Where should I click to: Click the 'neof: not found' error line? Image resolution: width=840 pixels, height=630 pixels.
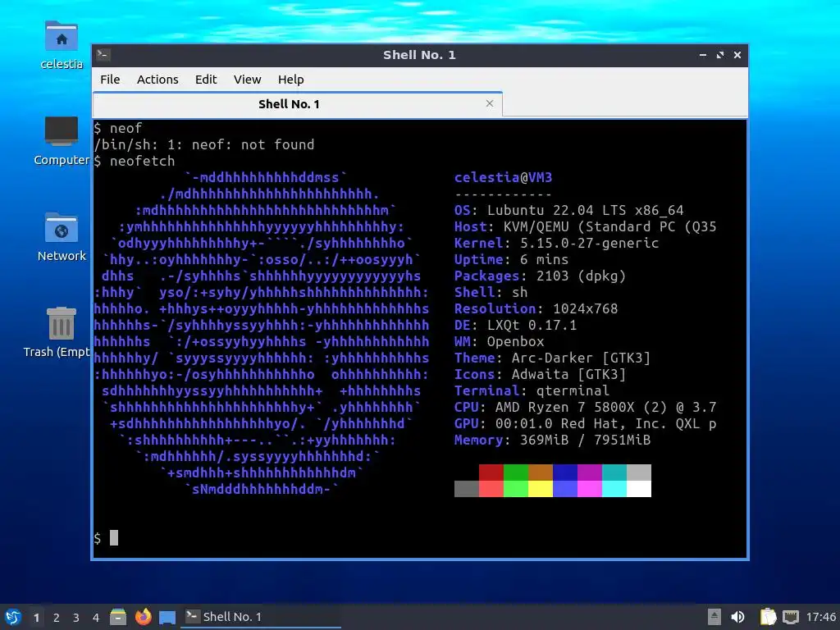pos(204,144)
